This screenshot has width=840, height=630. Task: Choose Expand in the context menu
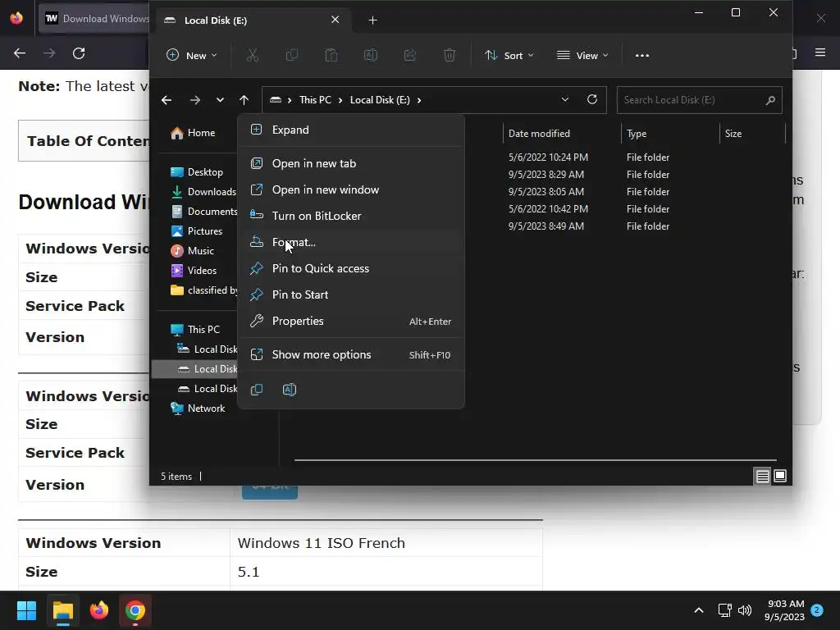[351, 130]
